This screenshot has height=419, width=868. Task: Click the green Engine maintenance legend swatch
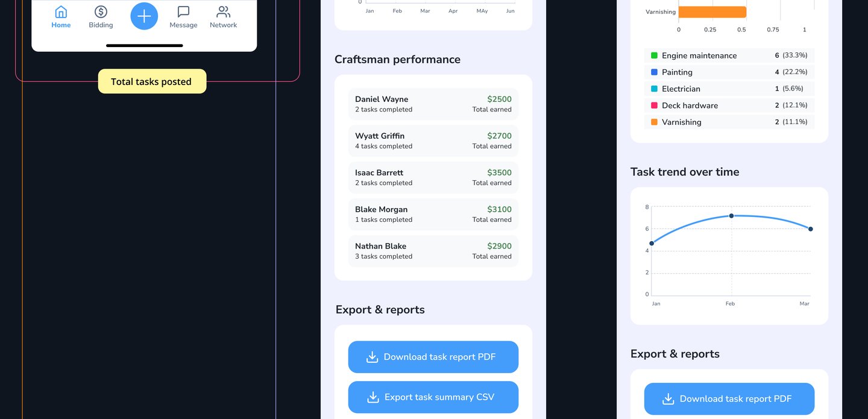point(654,55)
